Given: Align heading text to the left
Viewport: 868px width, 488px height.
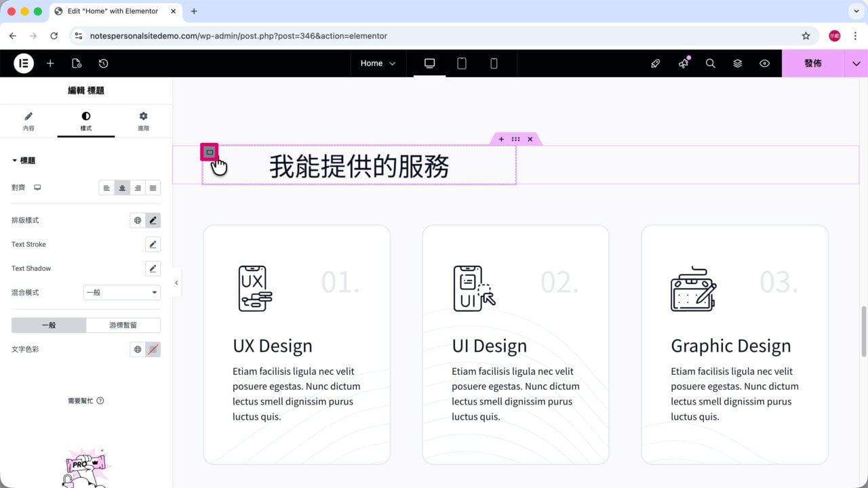Looking at the screenshot, I should (106, 188).
